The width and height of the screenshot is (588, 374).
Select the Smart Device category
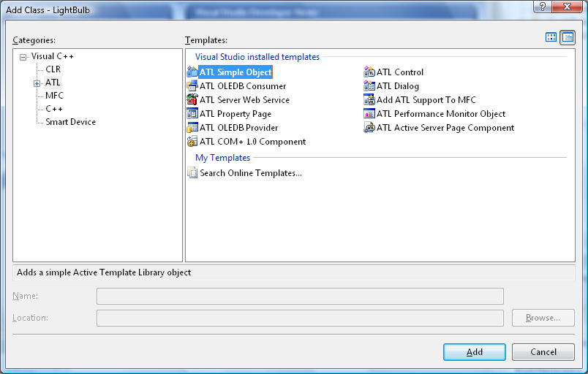70,122
